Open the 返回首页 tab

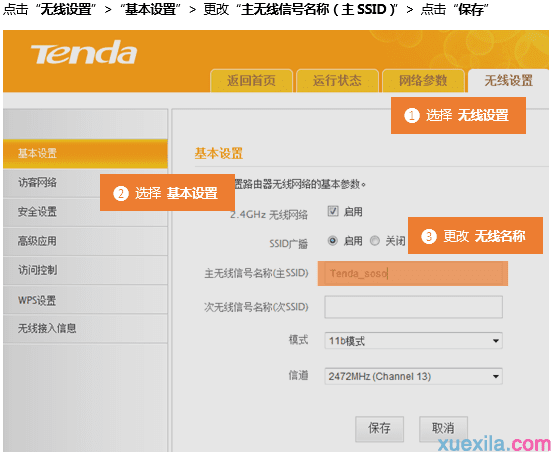[251, 81]
